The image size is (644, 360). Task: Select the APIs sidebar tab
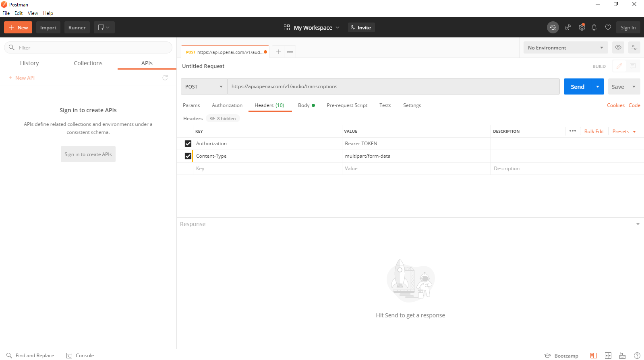tap(147, 63)
